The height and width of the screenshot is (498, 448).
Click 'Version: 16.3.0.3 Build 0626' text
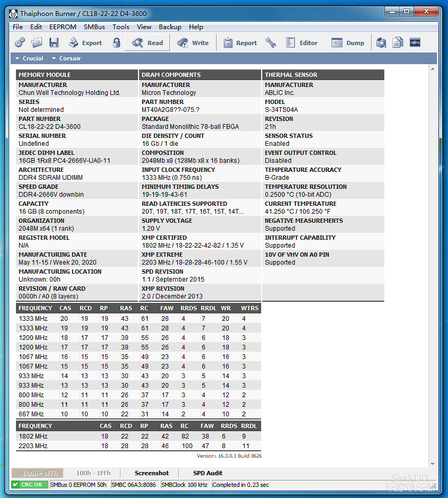coord(229,456)
